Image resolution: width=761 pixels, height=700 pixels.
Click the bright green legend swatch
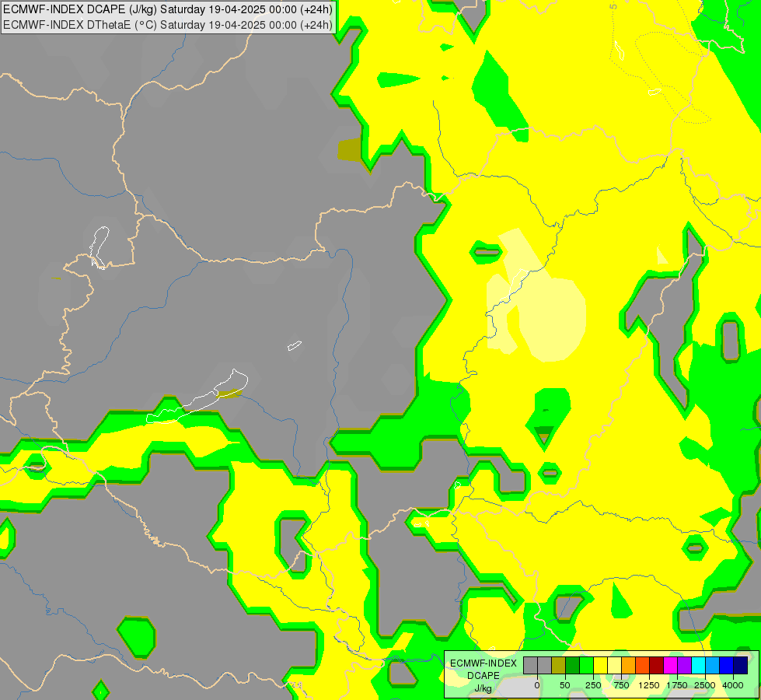tap(587, 665)
